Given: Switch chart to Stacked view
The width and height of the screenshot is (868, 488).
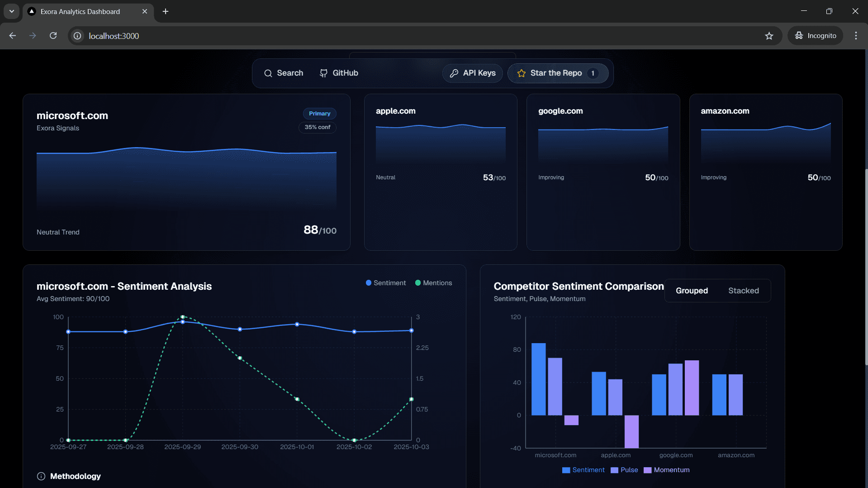Looking at the screenshot, I should point(743,291).
